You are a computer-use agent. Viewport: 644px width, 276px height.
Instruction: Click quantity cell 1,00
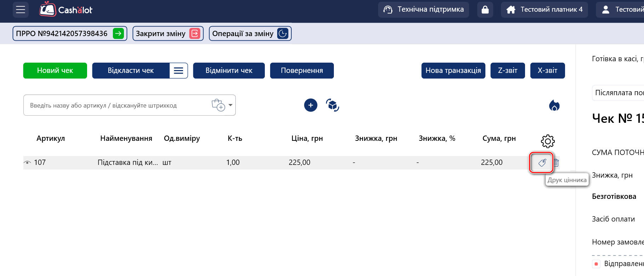(x=233, y=162)
